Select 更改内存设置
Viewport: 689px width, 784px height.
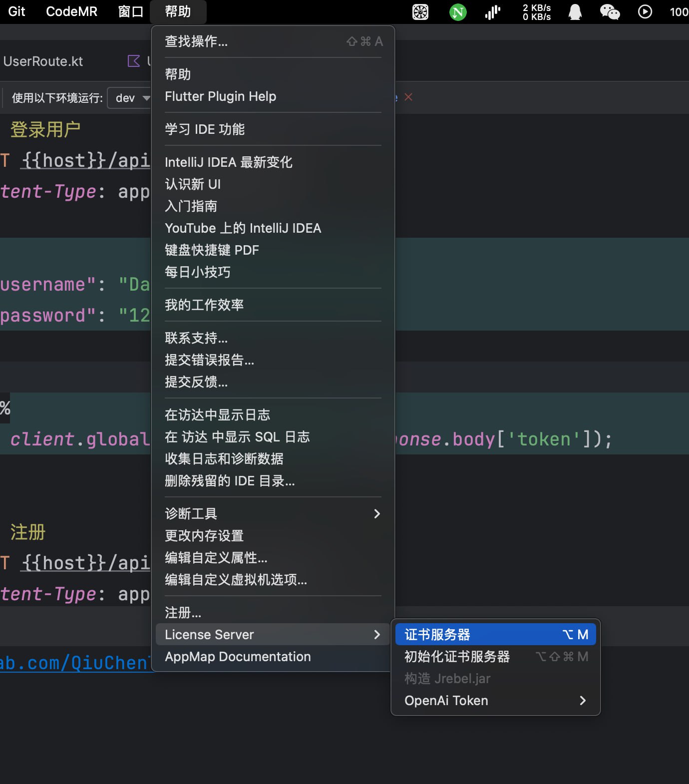point(273,536)
